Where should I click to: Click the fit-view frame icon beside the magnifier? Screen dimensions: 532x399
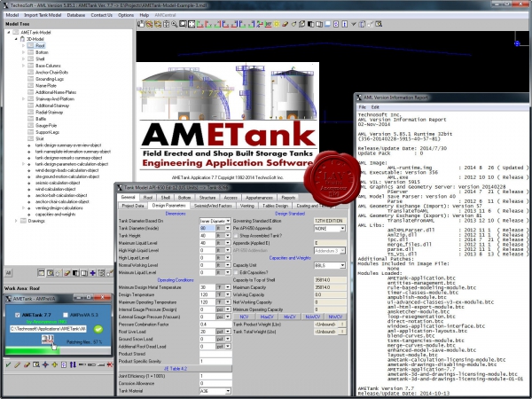[x=183, y=24]
